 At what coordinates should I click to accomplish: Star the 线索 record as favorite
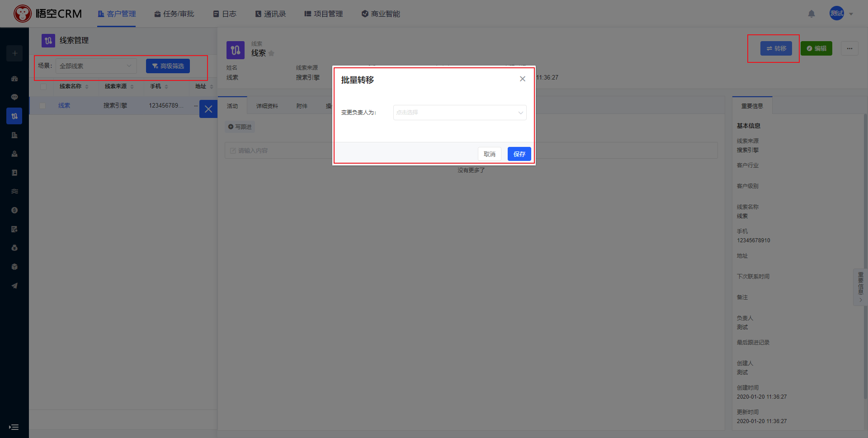coord(271,53)
